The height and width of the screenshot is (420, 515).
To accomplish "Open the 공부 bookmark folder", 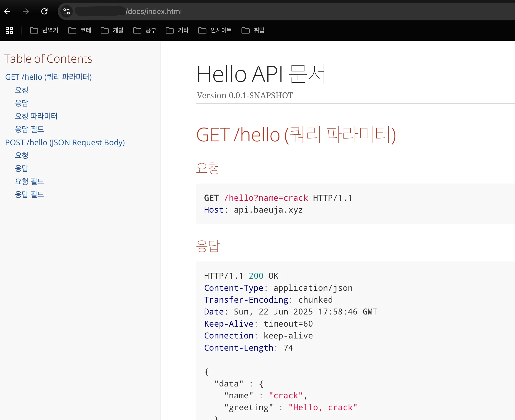I will 145,30.
